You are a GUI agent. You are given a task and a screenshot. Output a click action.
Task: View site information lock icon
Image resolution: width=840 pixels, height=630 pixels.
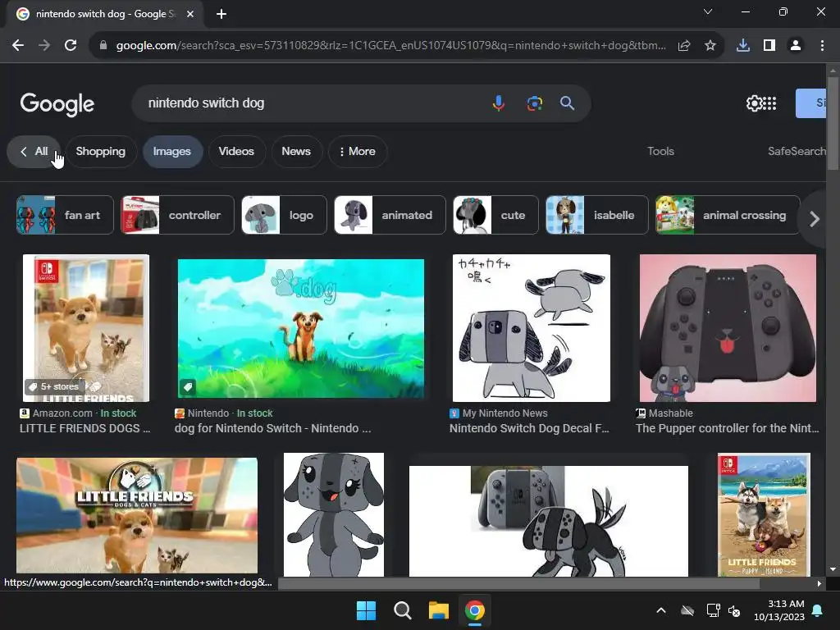(103, 46)
